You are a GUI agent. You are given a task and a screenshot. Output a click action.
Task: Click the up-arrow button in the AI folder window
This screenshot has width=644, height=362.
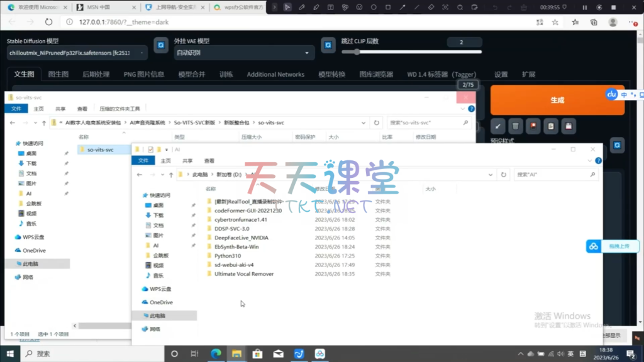coord(169,174)
